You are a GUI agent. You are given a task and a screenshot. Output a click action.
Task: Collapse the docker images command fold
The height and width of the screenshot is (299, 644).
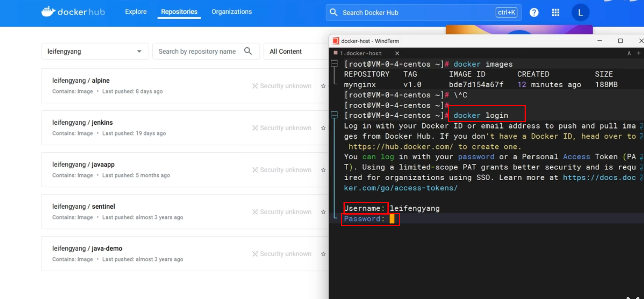(334, 63)
